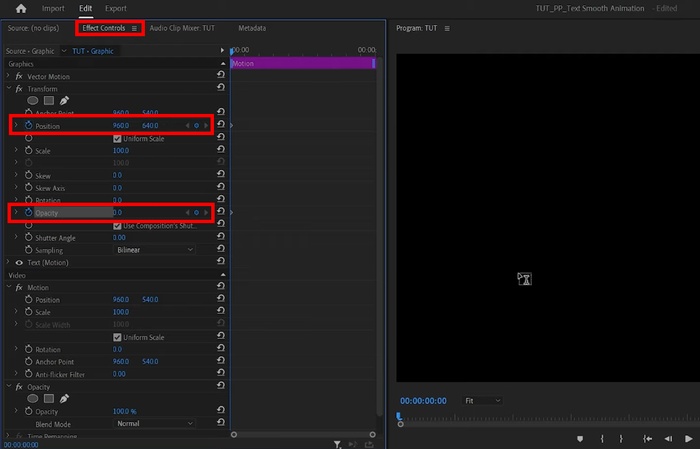
Task: Reset the Vector Motion effect
Action: 220,76
